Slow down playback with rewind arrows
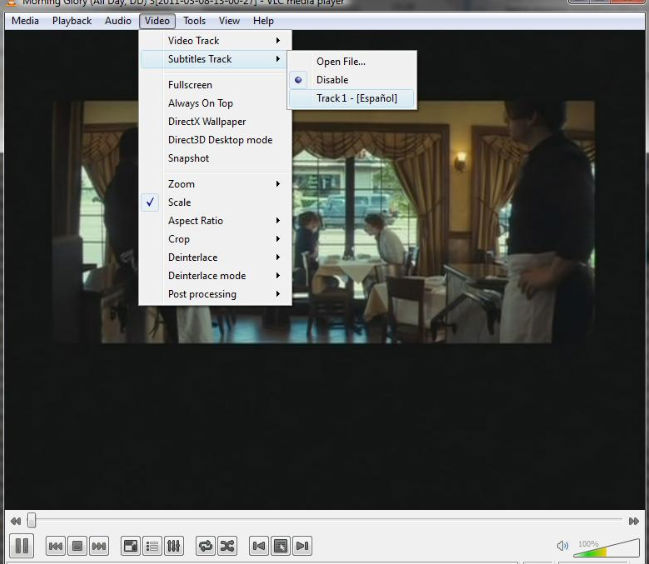Viewport: 649px width, 564px height. [x=16, y=521]
